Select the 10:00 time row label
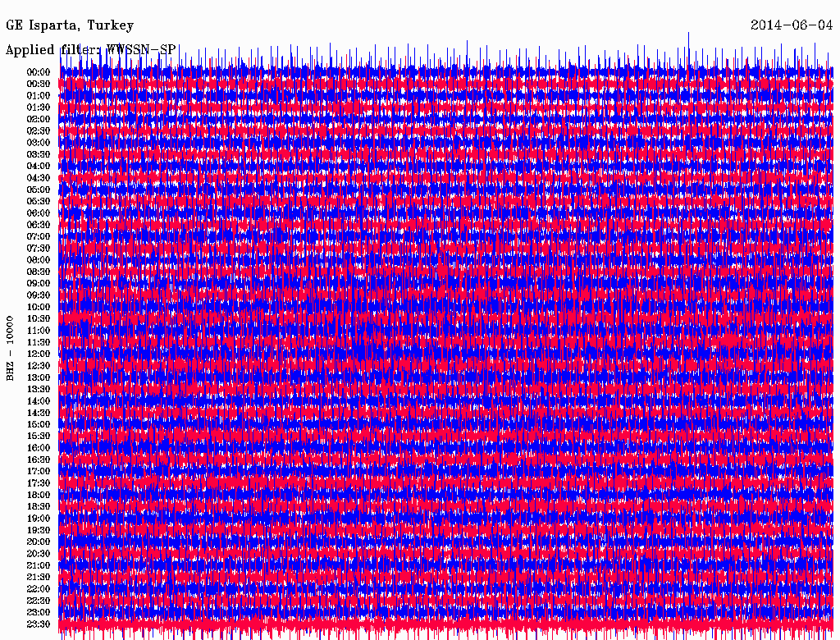This screenshot has height=640, width=840. tap(39, 307)
